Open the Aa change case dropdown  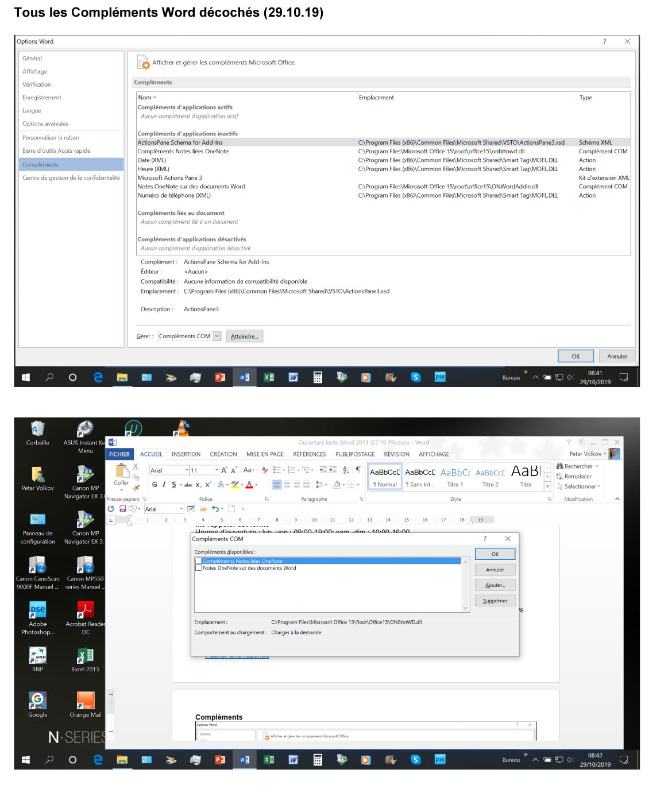point(249,470)
